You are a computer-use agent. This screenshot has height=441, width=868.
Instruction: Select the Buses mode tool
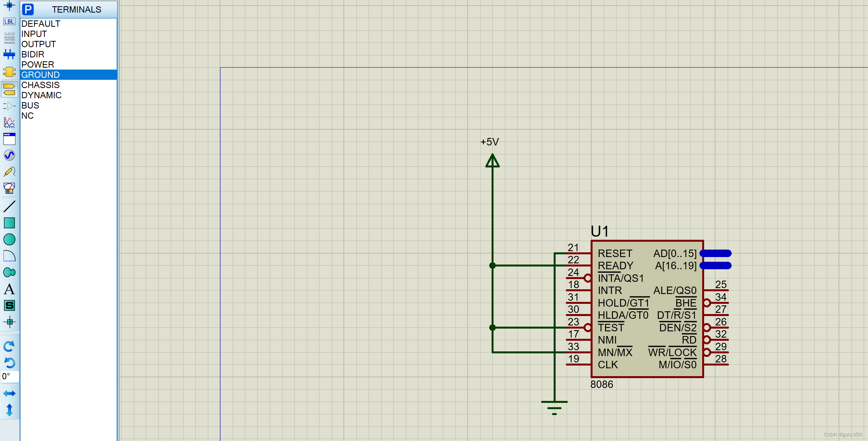coord(9,54)
